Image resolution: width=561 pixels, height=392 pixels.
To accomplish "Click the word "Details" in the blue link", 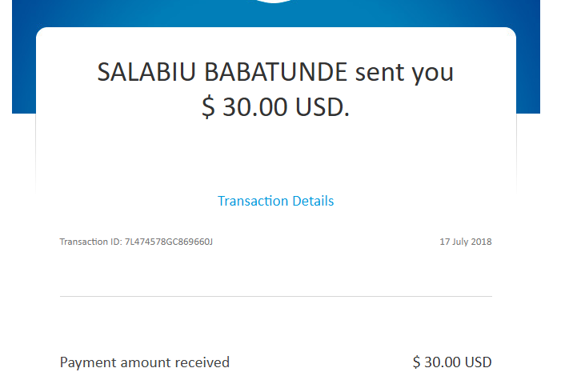I will coord(314,201).
